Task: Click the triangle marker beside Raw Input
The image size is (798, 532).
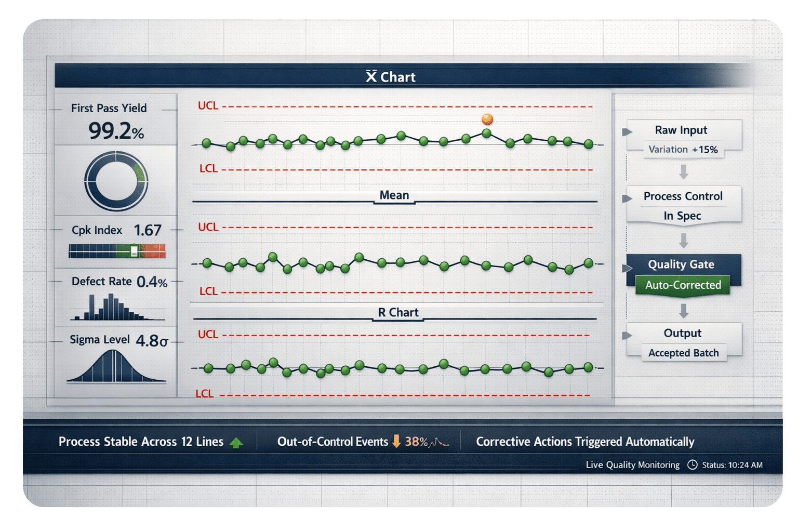Action: (627, 132)
